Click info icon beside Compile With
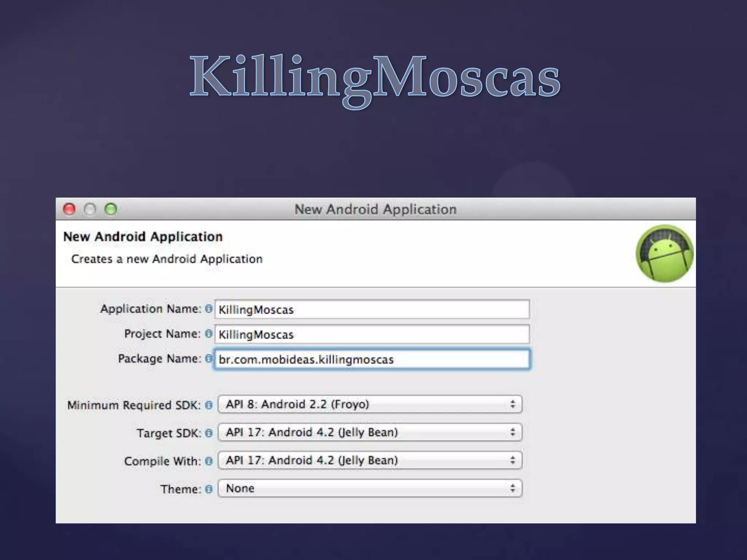 (x=209, y=461)
